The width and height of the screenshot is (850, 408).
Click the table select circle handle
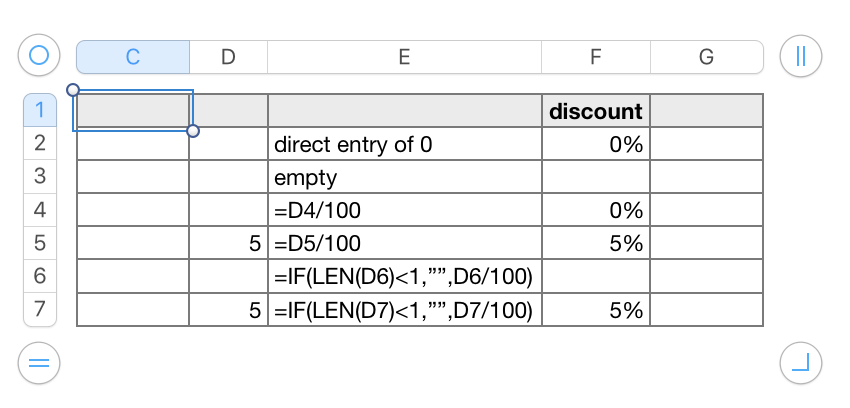pyautogui.click(x=39, y=55)
